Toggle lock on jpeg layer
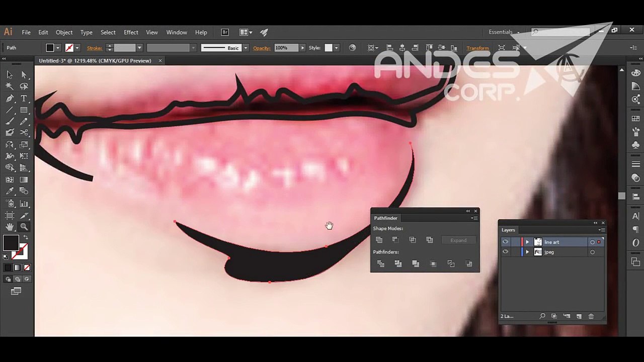644x362 pixels. click(x=514, y=252)
